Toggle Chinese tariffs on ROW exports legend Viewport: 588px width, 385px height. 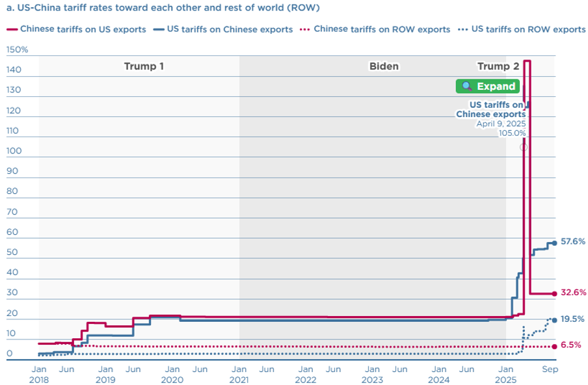coord(381,29)
